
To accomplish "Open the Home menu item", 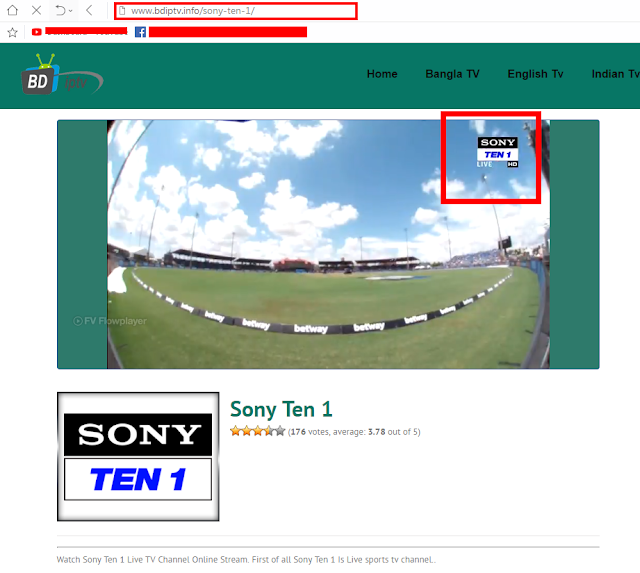I will pyautogui.click(x=382, y=74).
